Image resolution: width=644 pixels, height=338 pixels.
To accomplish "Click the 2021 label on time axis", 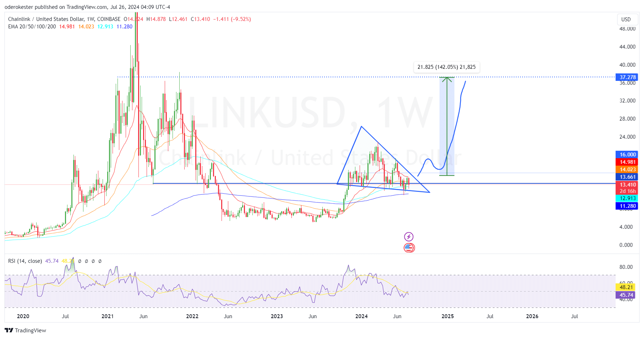I will point(107,316).
